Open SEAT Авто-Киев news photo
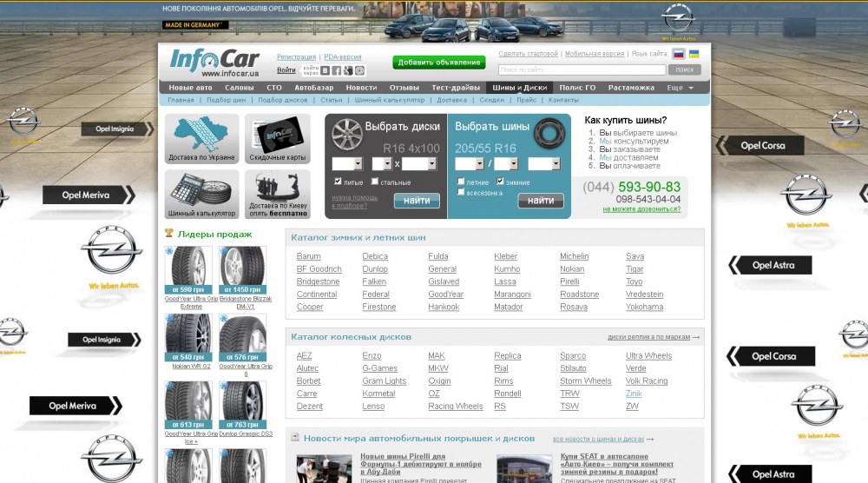 [524, 468]
